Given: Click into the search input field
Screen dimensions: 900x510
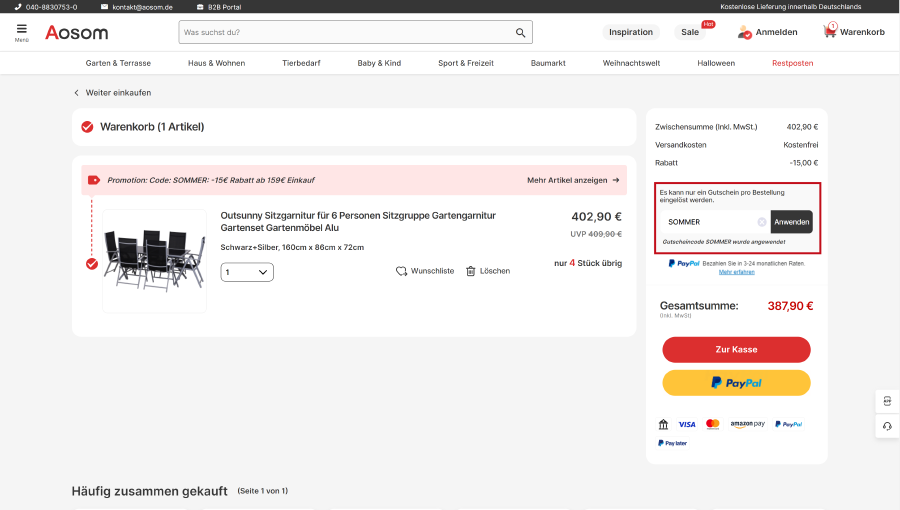Looking at the screenshot, I should (x=345, y=33).
